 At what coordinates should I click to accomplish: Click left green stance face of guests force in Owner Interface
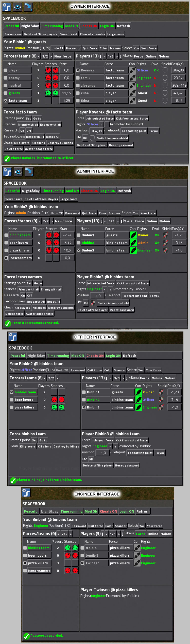[48, 93]
